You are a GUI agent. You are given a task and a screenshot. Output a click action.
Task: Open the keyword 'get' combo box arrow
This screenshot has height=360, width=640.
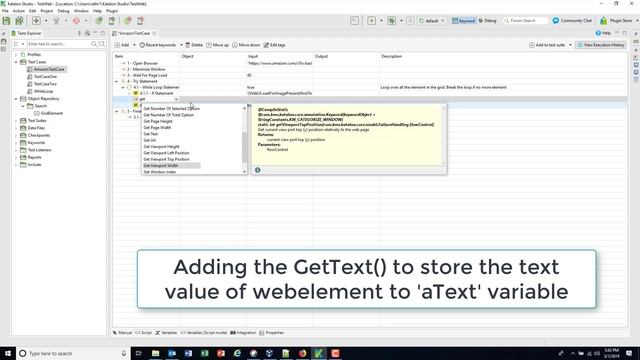point(176,99)
